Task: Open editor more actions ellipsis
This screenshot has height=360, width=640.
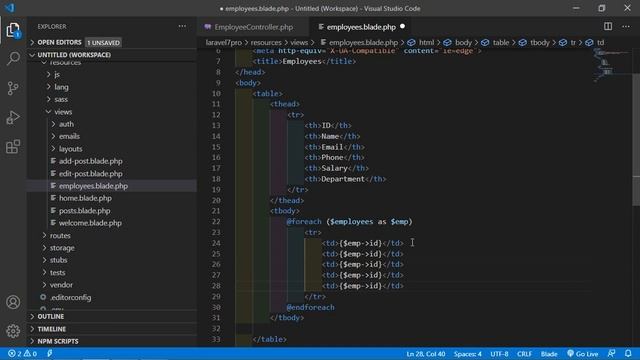Action: [626, 27]
